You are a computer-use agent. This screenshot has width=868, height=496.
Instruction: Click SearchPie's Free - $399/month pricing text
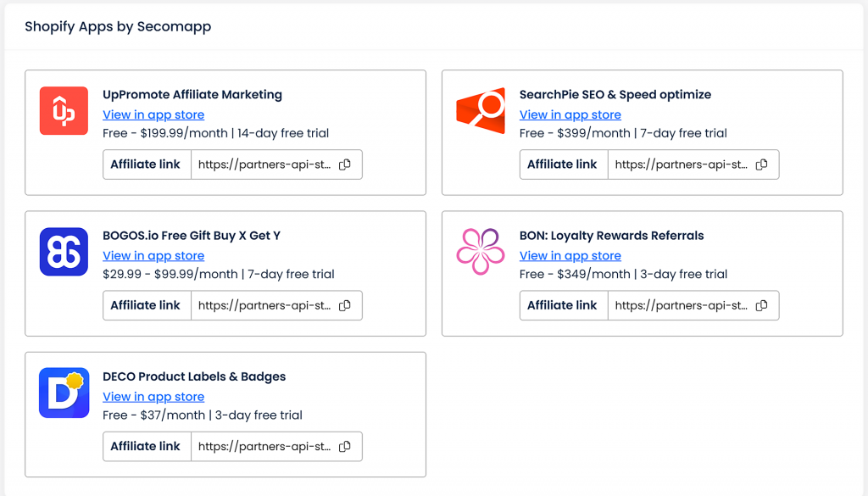click(576, 133)
